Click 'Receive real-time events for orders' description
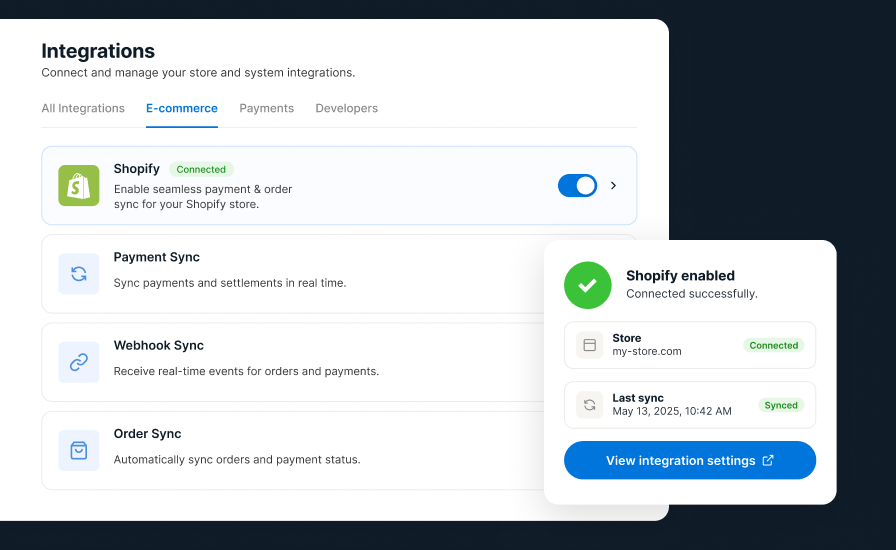 (x=246, y=372)
